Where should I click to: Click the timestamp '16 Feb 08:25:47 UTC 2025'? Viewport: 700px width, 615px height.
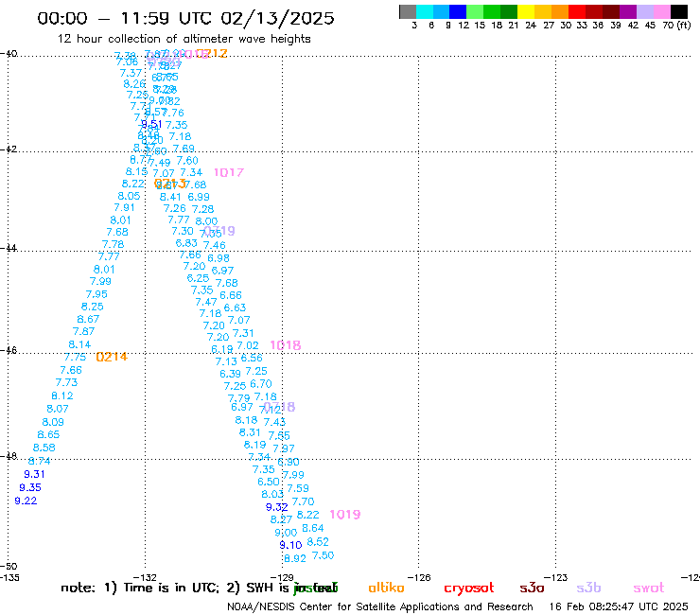(619, 607)
